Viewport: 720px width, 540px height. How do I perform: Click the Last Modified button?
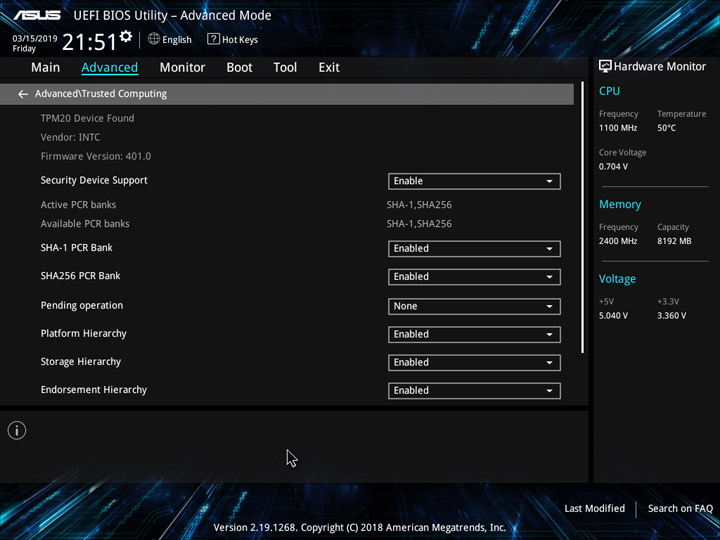[595, 508]
